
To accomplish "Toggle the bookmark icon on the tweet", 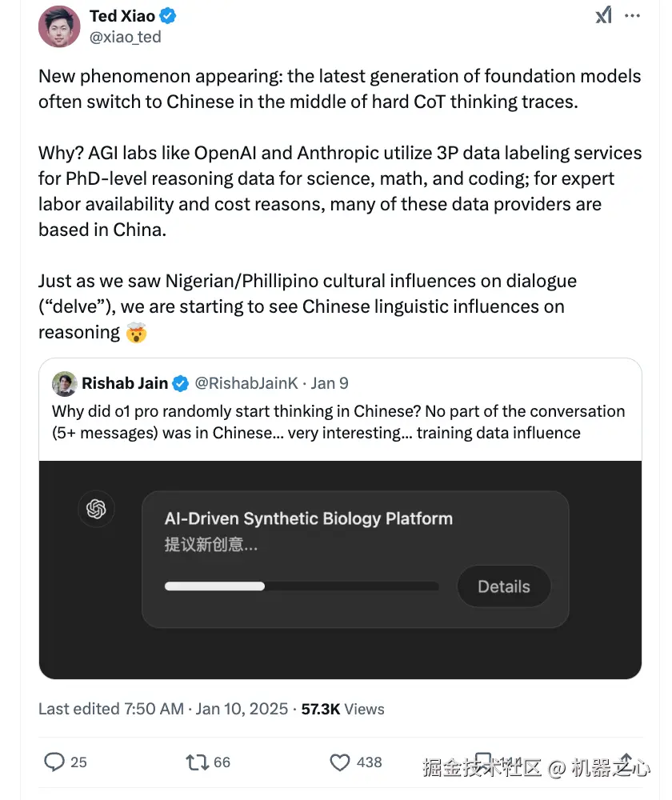I will pos(482,762).
